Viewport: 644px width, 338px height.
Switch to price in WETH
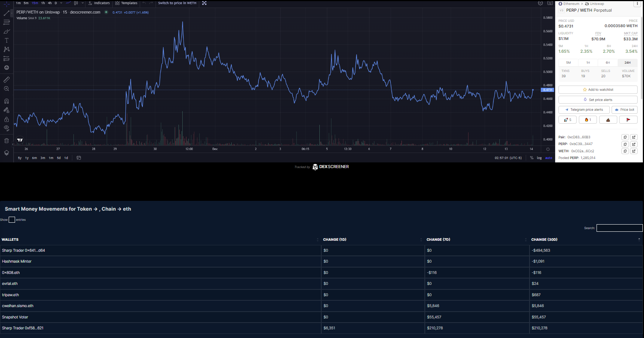pyautogui.click(x=177, y=3)
